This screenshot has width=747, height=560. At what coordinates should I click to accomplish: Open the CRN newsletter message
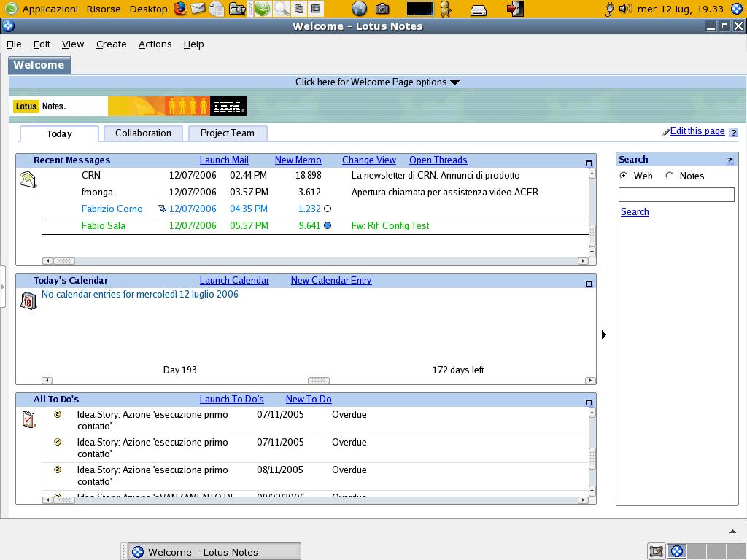[315, 175]
